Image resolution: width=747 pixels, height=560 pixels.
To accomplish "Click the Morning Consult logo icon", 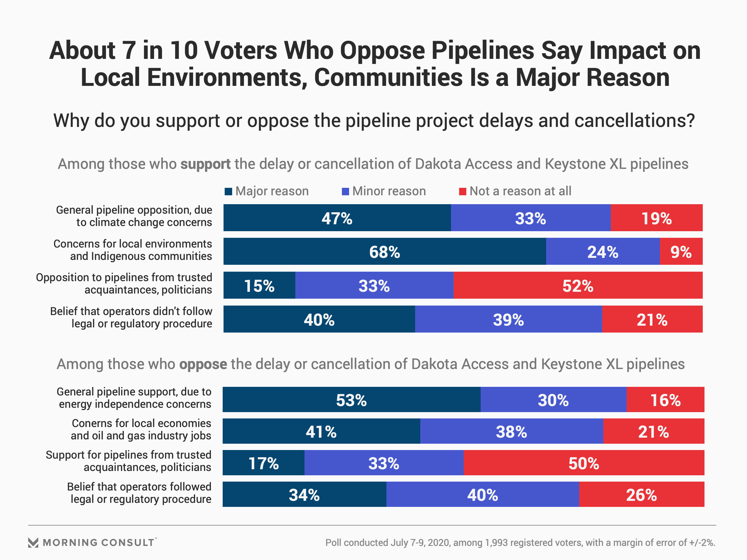I will (x=33, y=542).
